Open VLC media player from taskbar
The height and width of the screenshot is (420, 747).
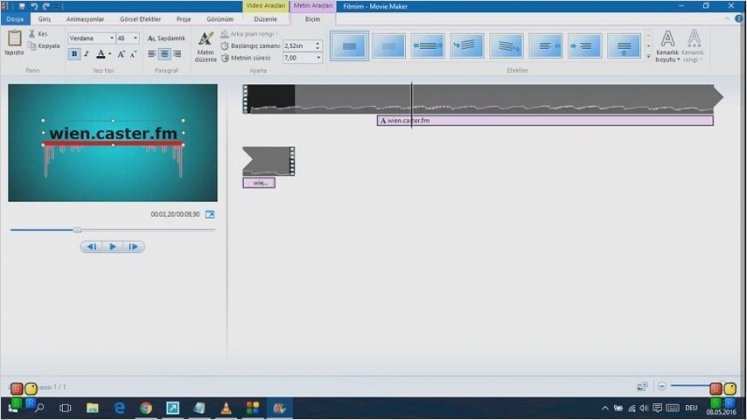226,408
